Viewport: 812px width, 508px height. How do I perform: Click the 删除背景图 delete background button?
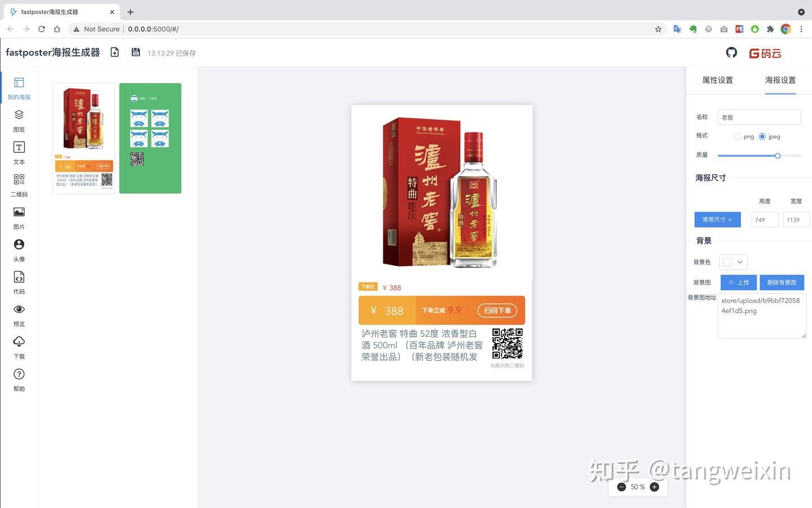[782, 282]
